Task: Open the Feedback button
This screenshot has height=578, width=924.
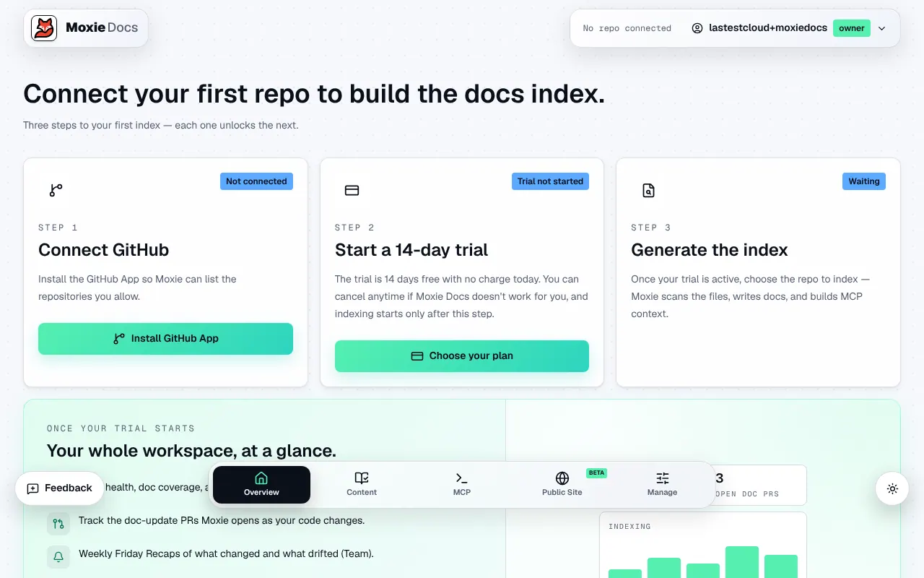Action: click(59, 488)
